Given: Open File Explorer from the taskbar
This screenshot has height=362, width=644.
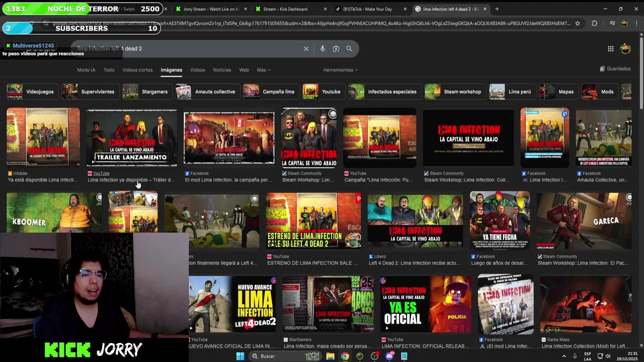Looking at the screenshot, I should point(330,356).
